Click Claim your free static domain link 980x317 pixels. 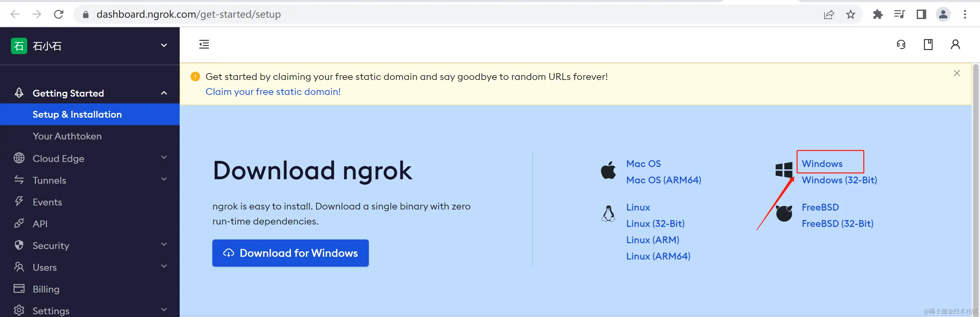[x=273, y=91]
